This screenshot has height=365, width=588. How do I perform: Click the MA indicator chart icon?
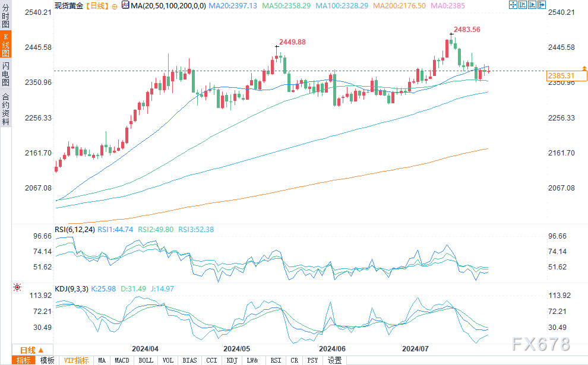125,5
